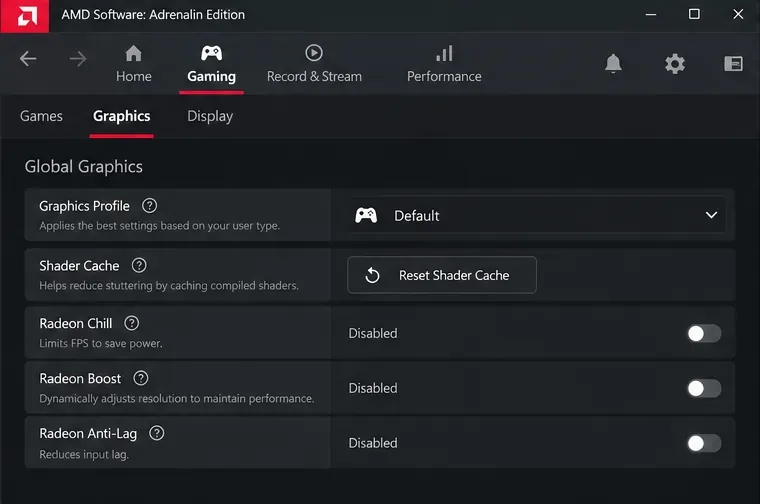The width and height of the screenshot is (760, 504).
Task: Enable the Radeon Boost toggle
Action: click(704, 388)
